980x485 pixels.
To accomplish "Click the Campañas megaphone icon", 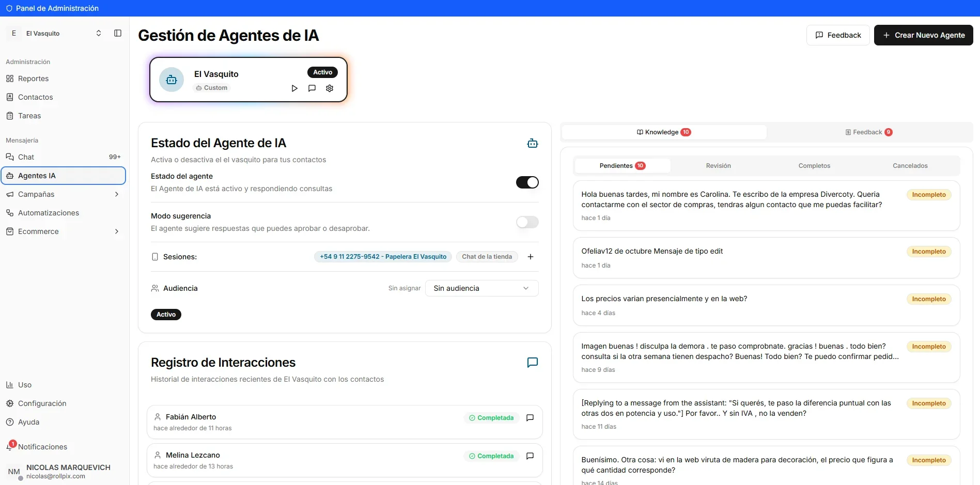I will click(10, 194).
